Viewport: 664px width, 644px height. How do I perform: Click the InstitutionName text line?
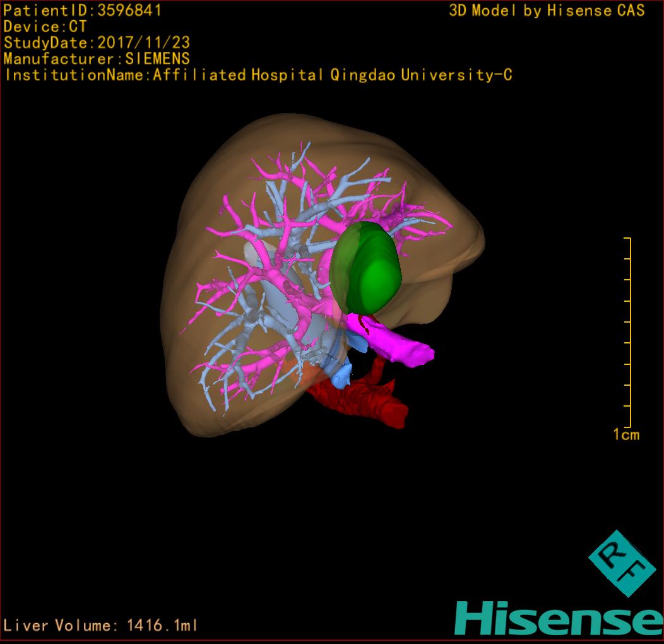tap(258, 75)
